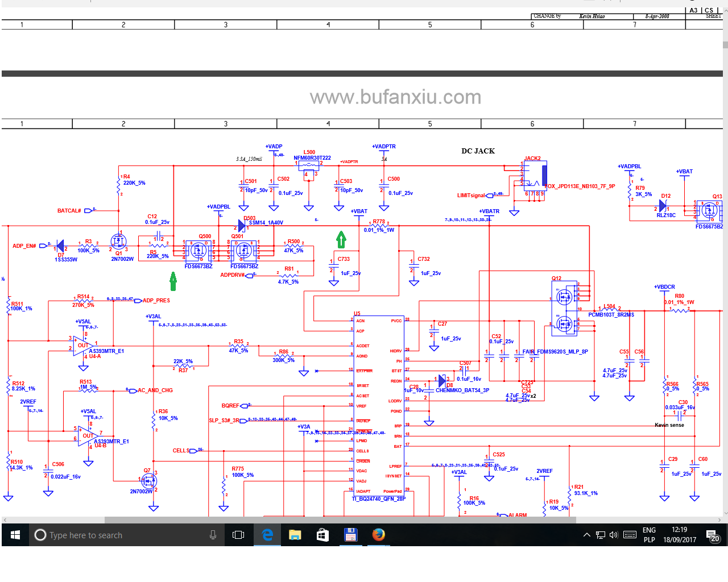Screen dimensions: 728x582
Task: Click the 'FDS6673BZ' label under Q500
Action: pos(198,266)
